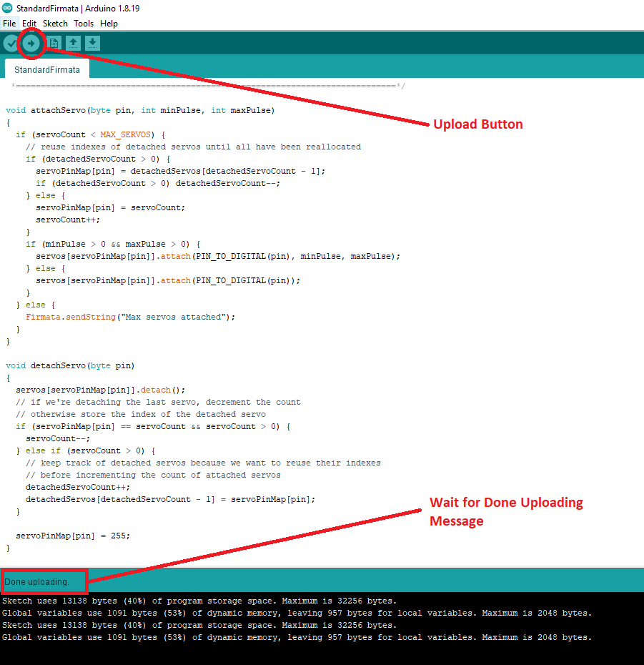Click the 'servoCount++;' line

(68, 220)
